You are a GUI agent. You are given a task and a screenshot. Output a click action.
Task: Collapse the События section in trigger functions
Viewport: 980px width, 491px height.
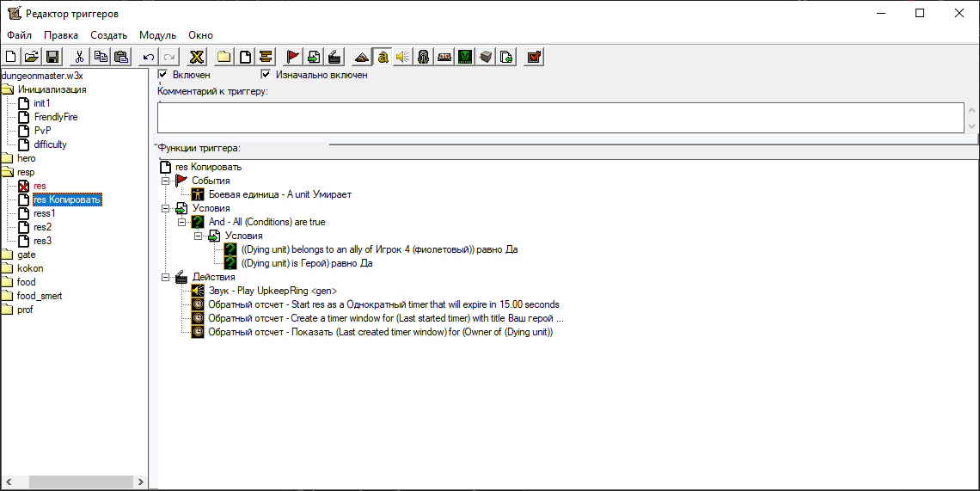[166, 181]
